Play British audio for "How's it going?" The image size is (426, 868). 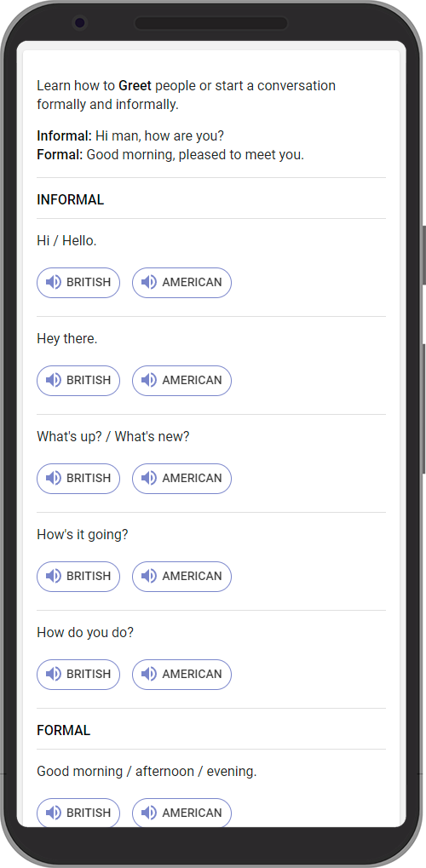[x=78, y=577]
